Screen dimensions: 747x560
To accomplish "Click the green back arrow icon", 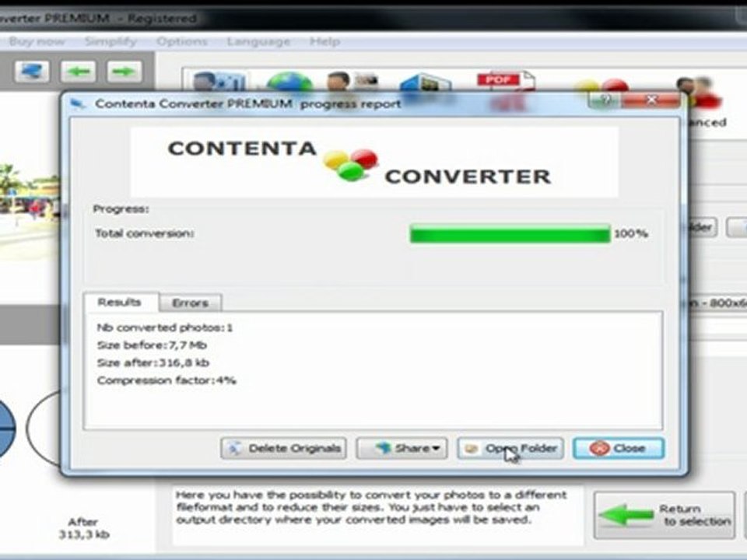I will [x=78, y=72].
